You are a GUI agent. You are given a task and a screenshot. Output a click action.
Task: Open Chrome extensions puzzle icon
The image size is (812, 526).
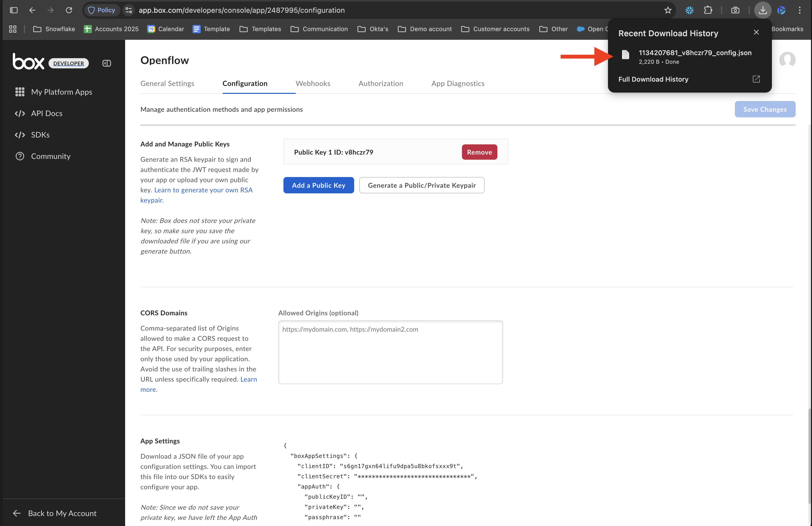coord(708,10)
